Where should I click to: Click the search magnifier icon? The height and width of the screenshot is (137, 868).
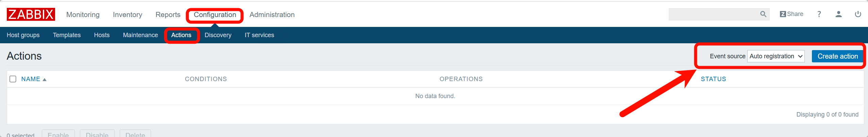pyautogui.click(x=763, y=14)
